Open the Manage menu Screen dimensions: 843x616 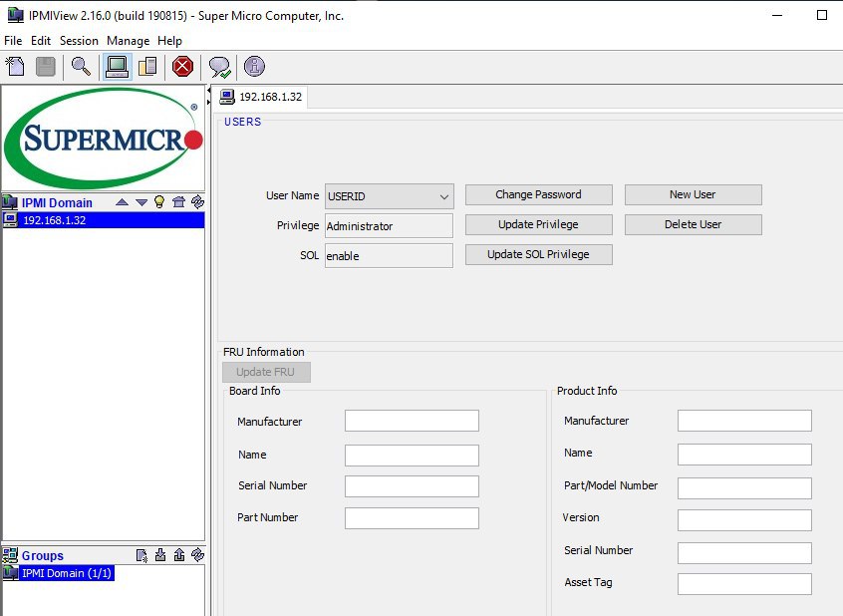[128, 41]
